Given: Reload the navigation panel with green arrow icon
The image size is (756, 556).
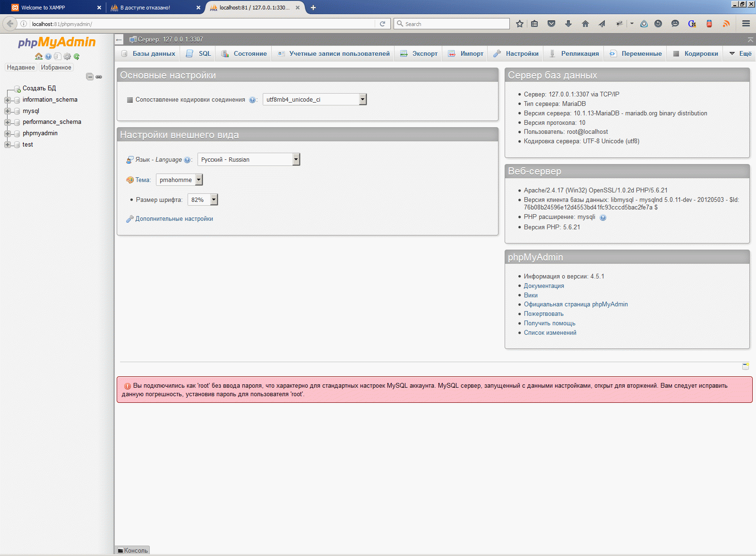Looking at the screenshot, I should point(77,56).
